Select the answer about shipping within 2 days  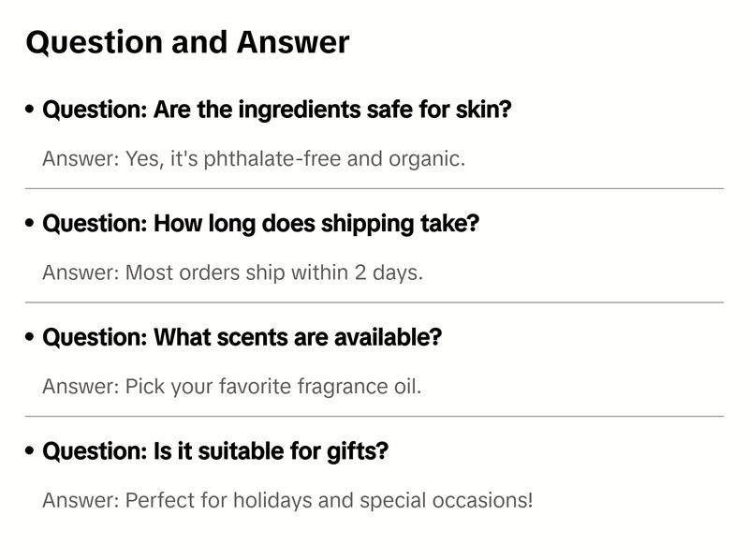coord(232,273)
